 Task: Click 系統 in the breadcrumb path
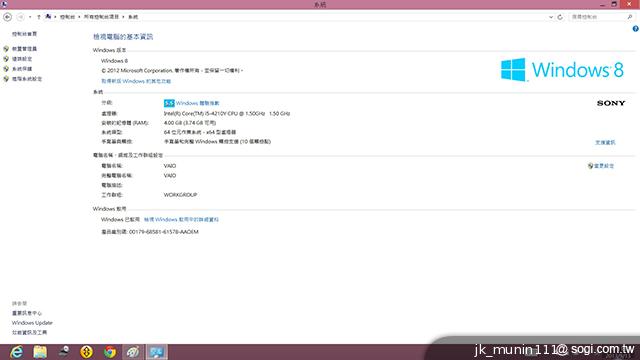(x=133, y=17)
